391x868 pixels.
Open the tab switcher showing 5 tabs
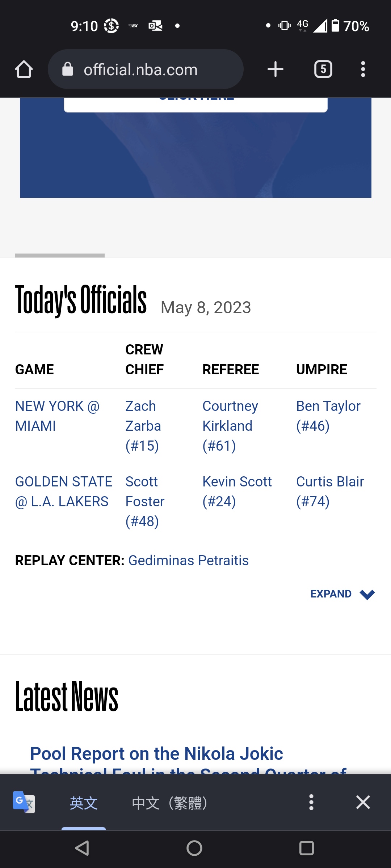[x=323, y=69]
